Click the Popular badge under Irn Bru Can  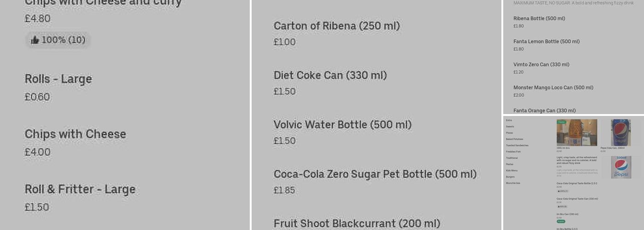561,221
